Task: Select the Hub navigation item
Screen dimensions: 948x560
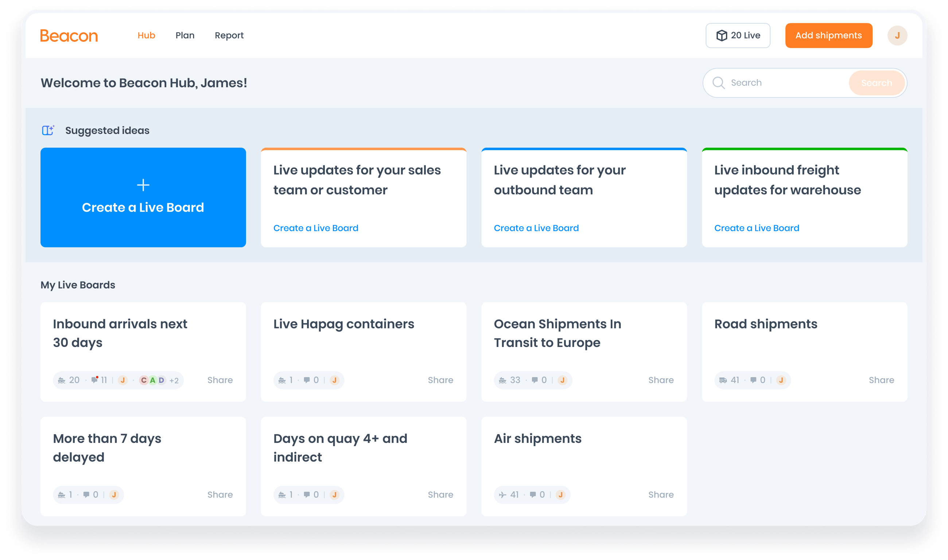Action: (147, 35)
